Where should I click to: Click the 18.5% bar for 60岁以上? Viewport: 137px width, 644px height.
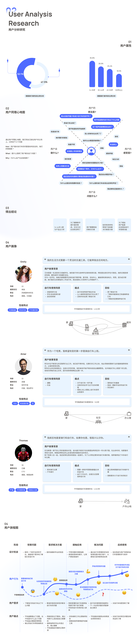coord(119,80)
